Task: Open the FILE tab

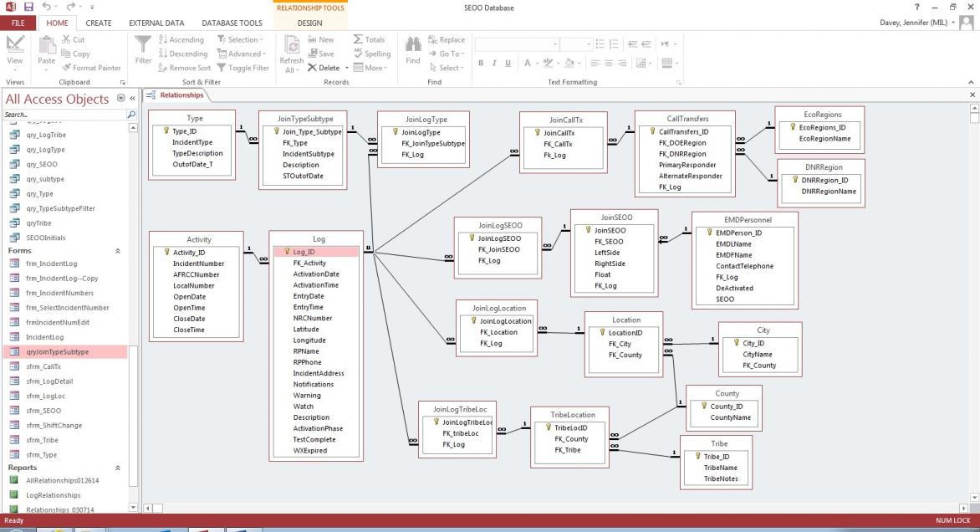Action: coord(18,23)
